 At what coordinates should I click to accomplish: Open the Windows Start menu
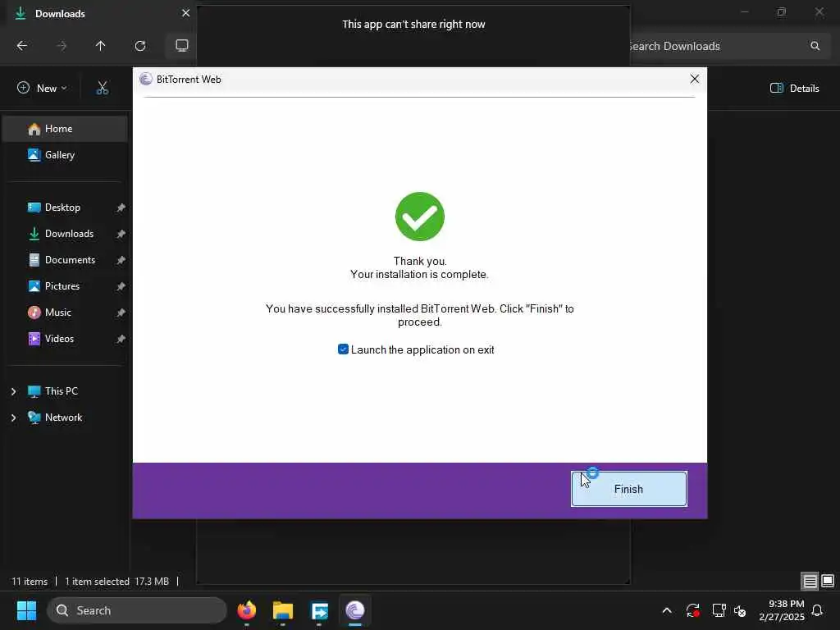click(x=26, y=610)
